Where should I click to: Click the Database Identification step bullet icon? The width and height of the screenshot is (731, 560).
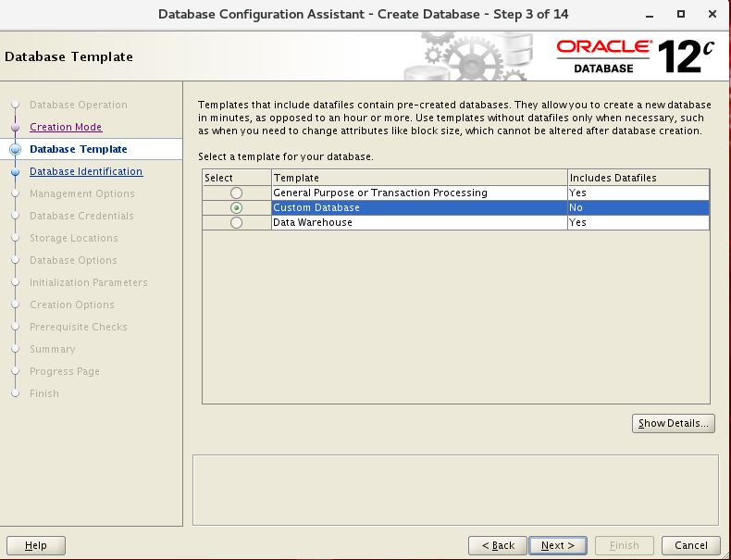coord(16,171)
